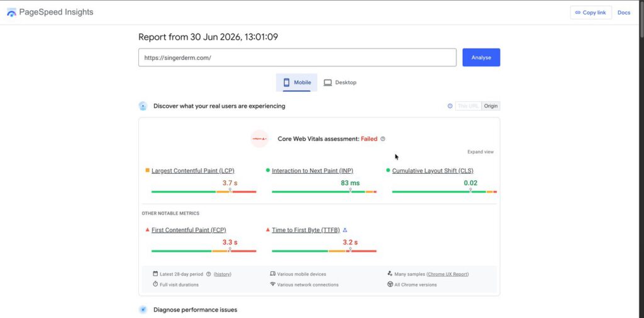Open First Contentful Paint (FCP) link
The image size is (644, 318).
(189, 230)
